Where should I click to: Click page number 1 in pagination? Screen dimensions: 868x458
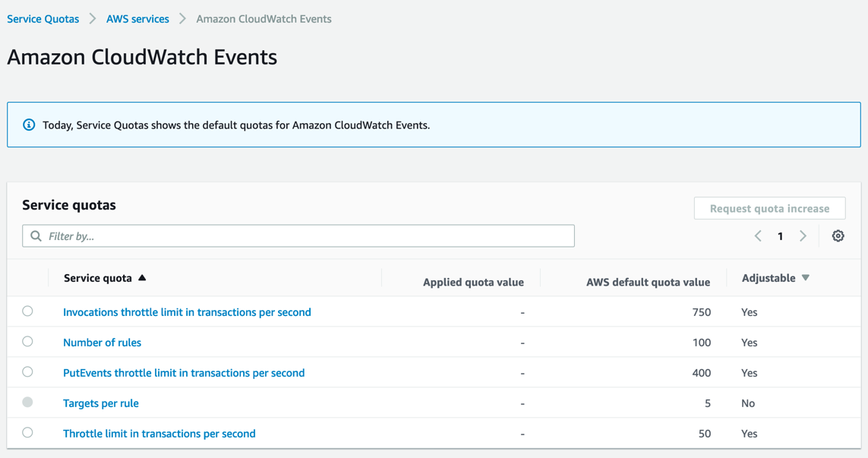coord(781,236)
